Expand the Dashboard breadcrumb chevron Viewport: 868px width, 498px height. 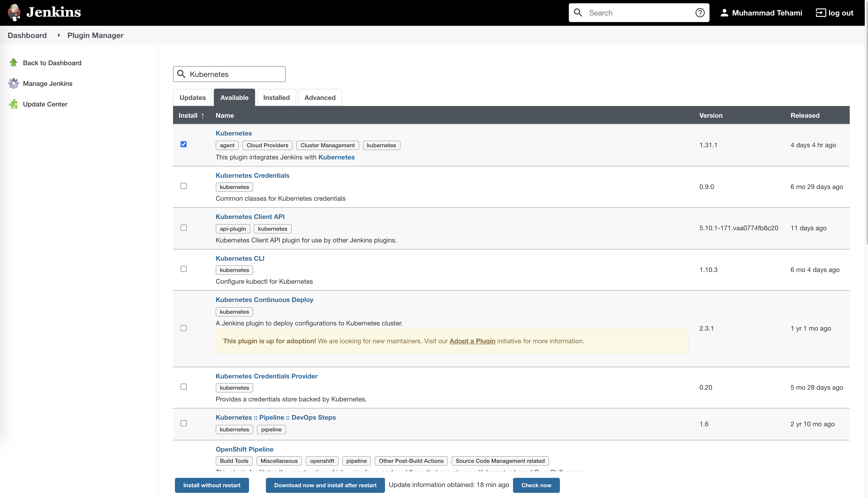point(59,35)
